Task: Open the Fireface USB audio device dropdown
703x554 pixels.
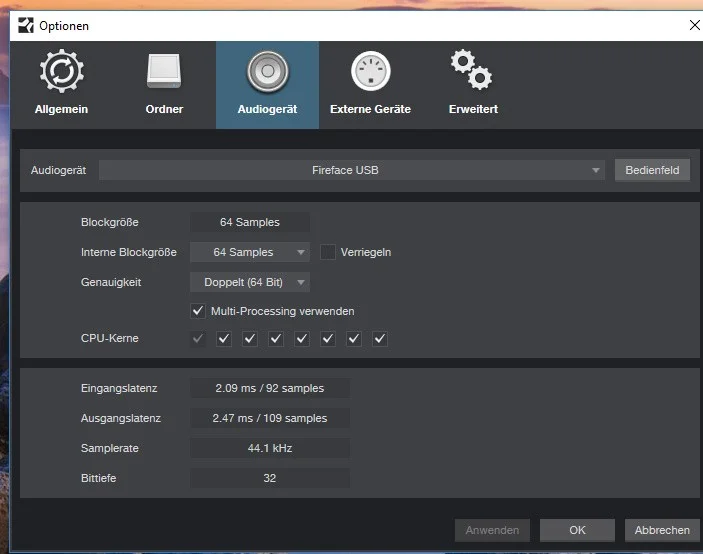Action: [352, 170]
